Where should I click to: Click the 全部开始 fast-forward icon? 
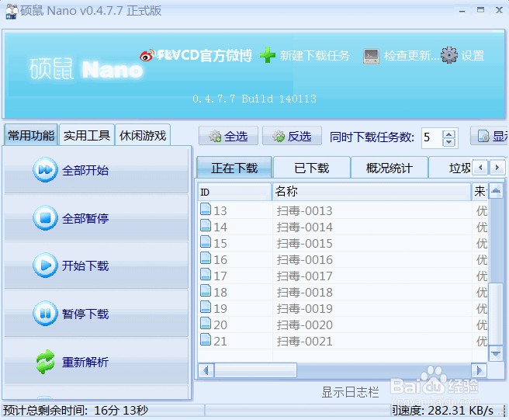point(45,169)
